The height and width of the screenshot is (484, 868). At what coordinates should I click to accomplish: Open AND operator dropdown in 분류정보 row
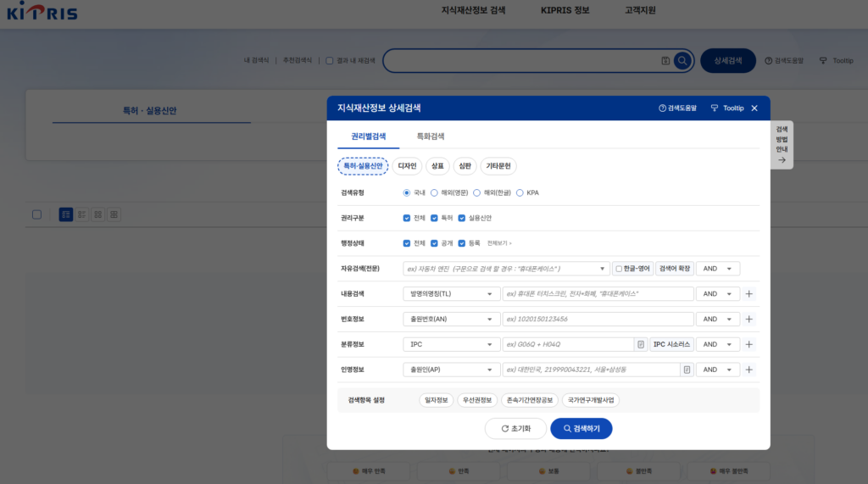pyautogui.click(x=717, y=344)
